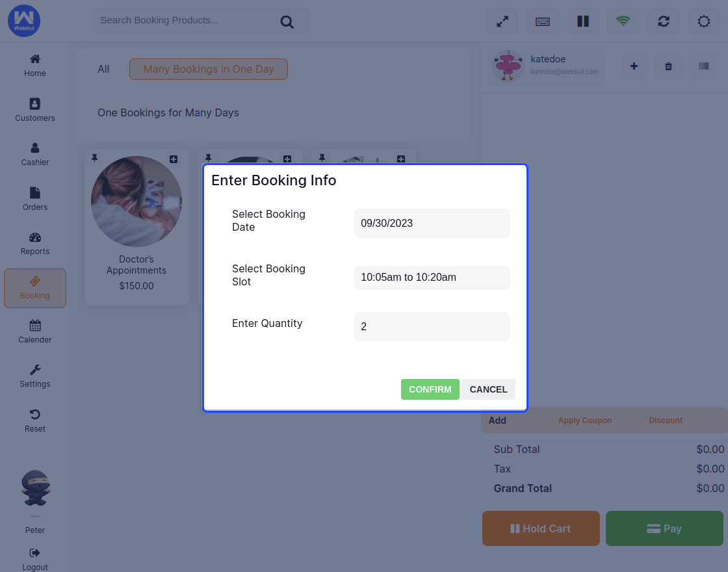Screen dimensions: 728x572
Task: Cancel the booking dialog
Action: point(488,389)
